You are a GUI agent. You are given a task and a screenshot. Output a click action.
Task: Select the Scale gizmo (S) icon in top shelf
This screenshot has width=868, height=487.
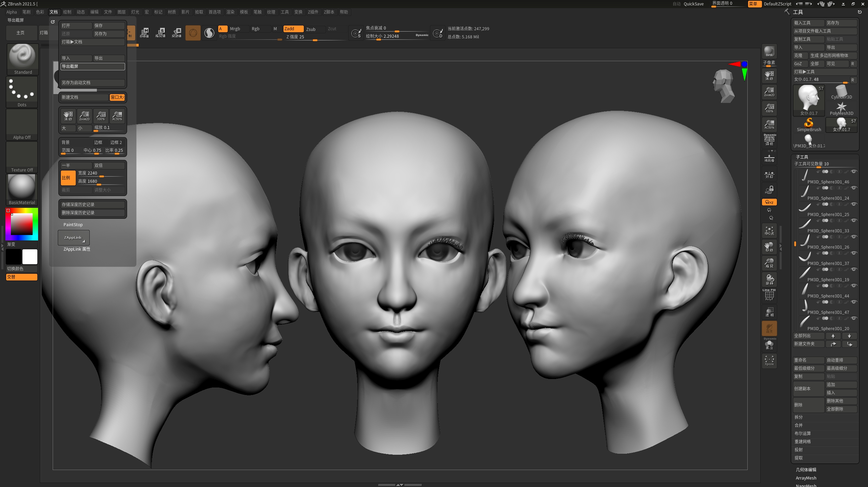point(160,33)
